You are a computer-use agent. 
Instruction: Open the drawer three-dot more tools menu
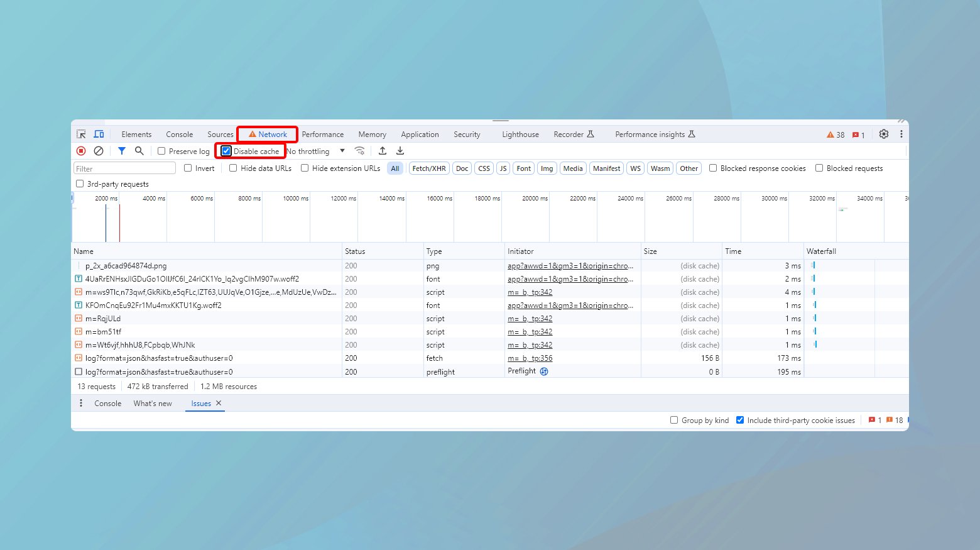(81, 403)
